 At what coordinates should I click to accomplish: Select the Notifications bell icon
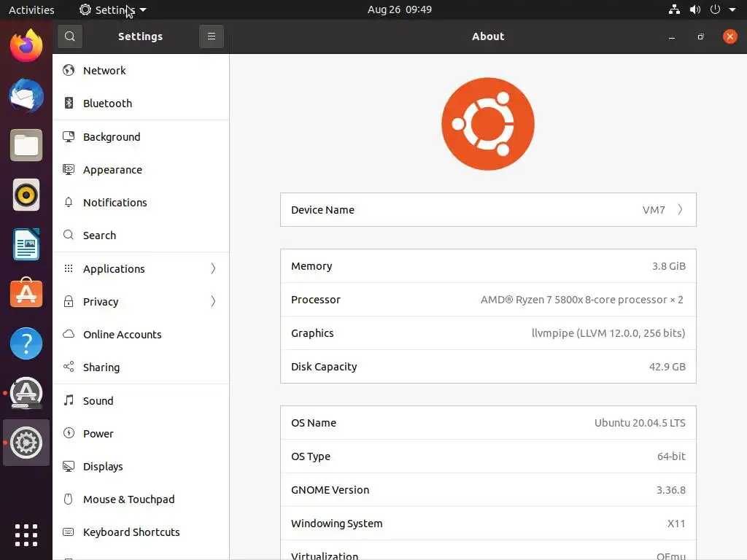(x=69, y=202)
